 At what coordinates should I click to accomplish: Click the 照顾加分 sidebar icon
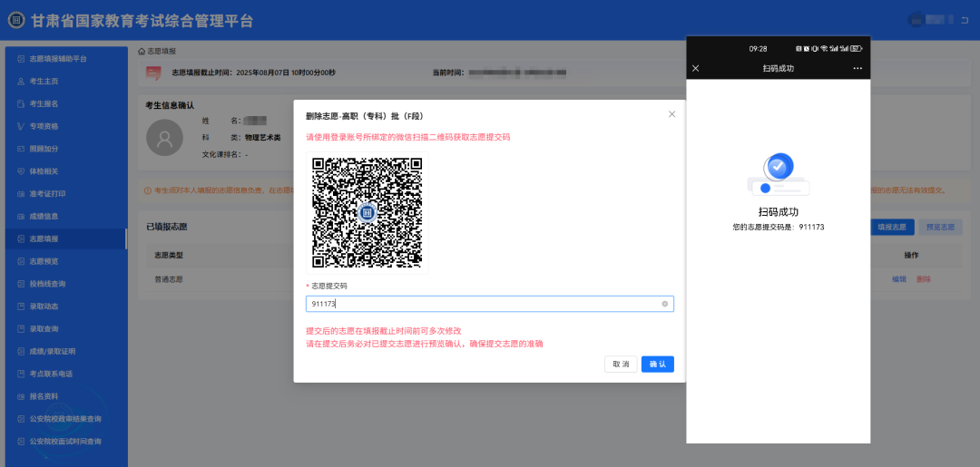[21, 149]
